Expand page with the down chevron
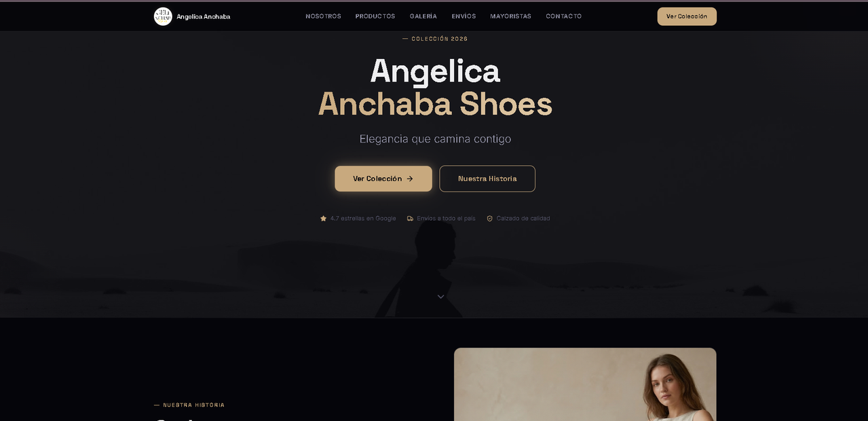Viewport: 868px width, 421px height. pos(440,297)
